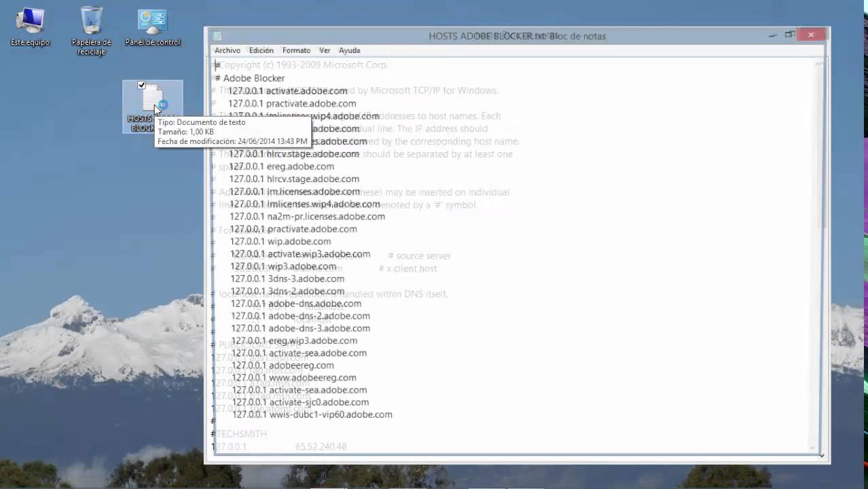Click the 'www.adobeereg.com' line
Viewport: 868px width, 489px height.
click(294, 378)
